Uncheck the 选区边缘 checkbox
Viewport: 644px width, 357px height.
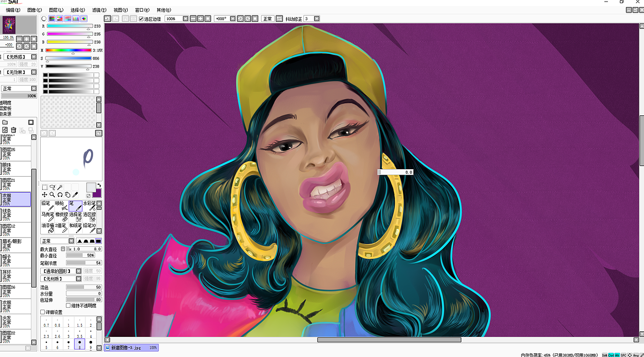tap(141, 19)
